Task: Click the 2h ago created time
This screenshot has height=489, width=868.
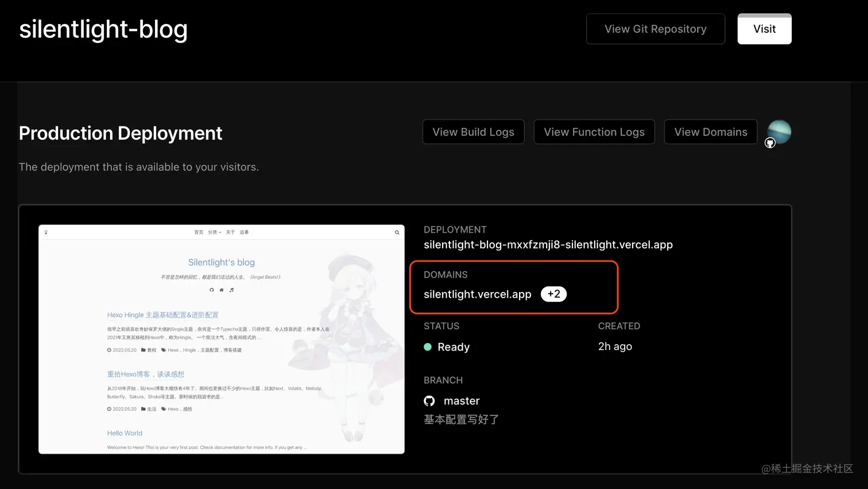Action: point(615,346)
